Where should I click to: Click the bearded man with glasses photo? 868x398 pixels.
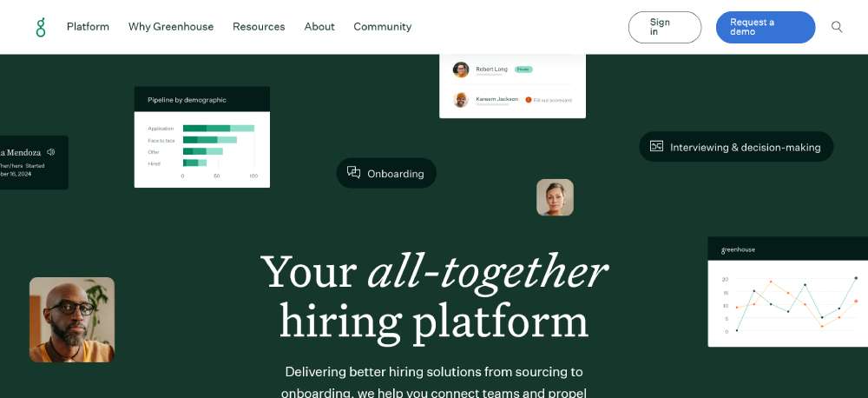coord(72,320)
